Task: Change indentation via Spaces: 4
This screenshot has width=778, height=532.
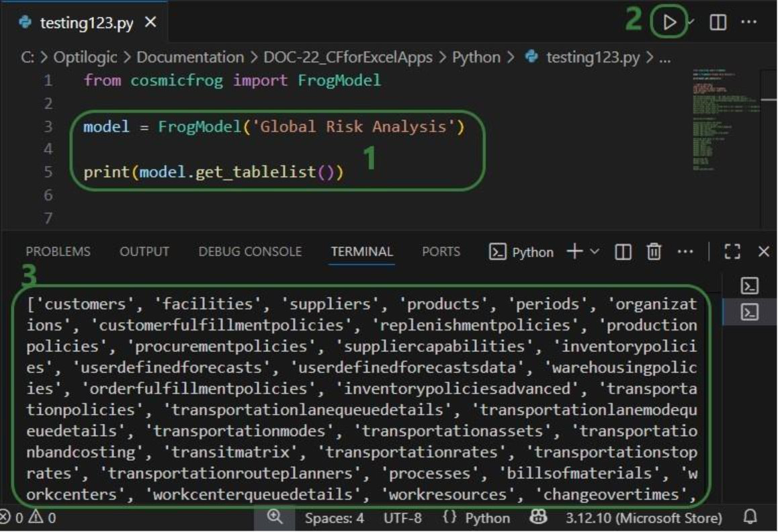Action: (x=334, y=518)
